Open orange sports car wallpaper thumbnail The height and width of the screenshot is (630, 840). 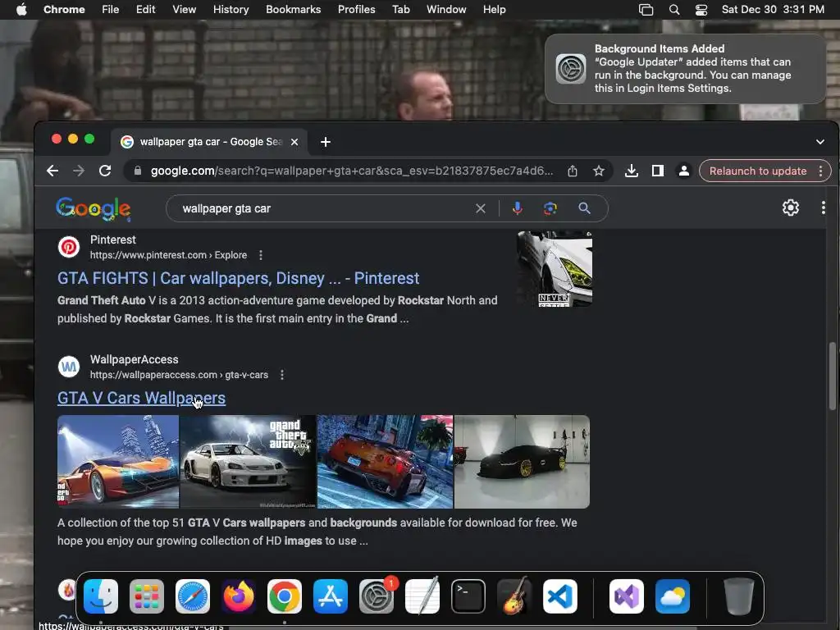point(118,462)
